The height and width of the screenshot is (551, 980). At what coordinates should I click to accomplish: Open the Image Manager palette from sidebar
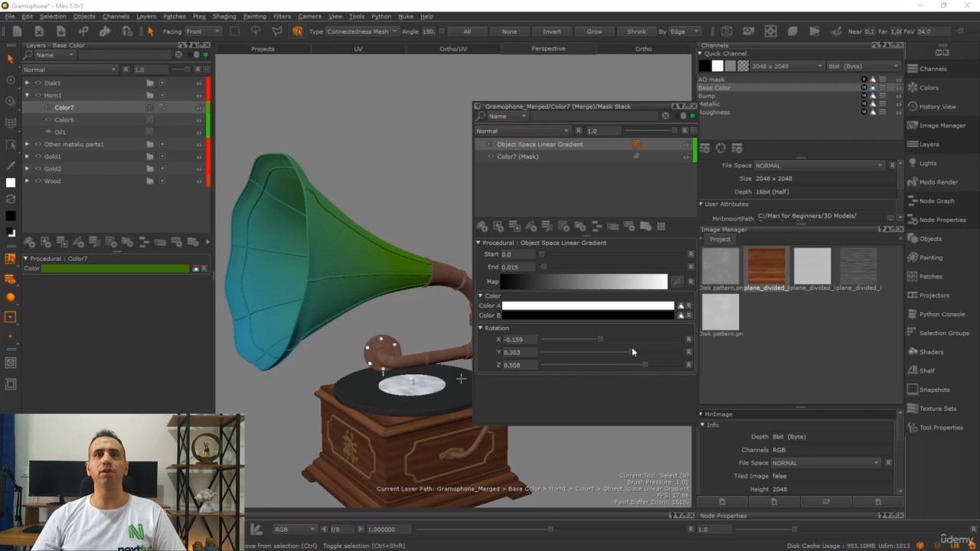point(936,126)
